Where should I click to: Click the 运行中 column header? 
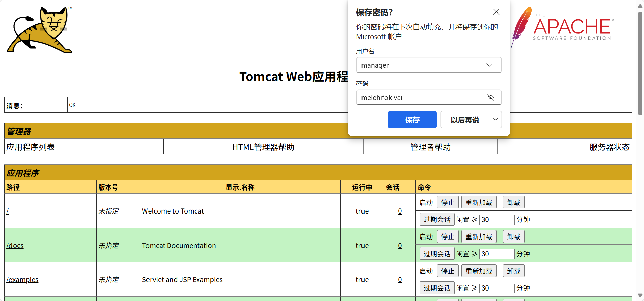[362, 187]
